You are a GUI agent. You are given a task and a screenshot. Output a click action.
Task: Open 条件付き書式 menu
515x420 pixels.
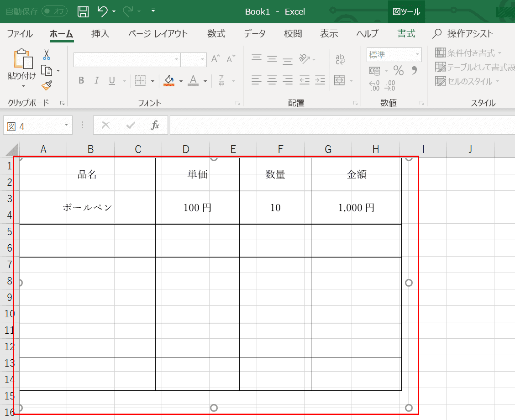468,53
